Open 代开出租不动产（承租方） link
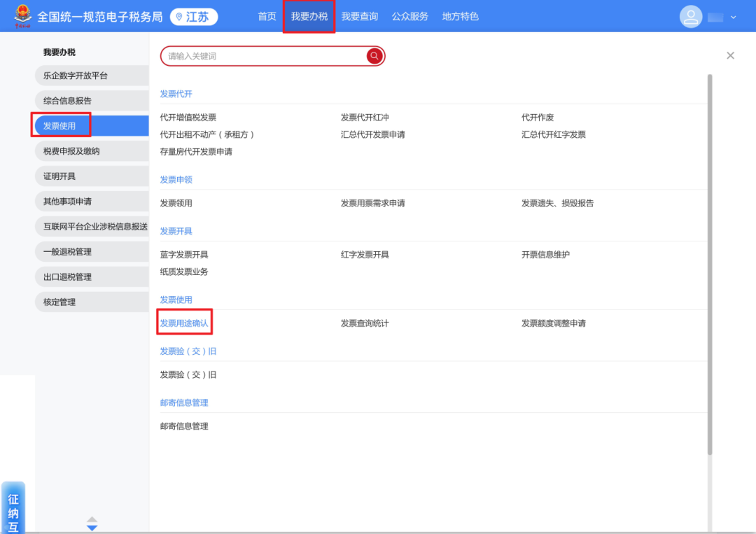 206,134
